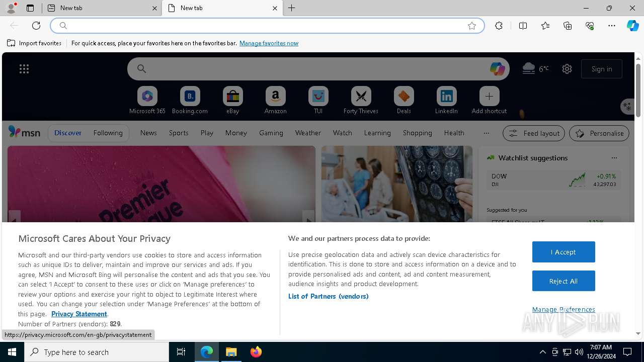Image resolution: width=644 pixels, height=362 pixels.
Task: Click the MSN logo
Action: (24, 132)
